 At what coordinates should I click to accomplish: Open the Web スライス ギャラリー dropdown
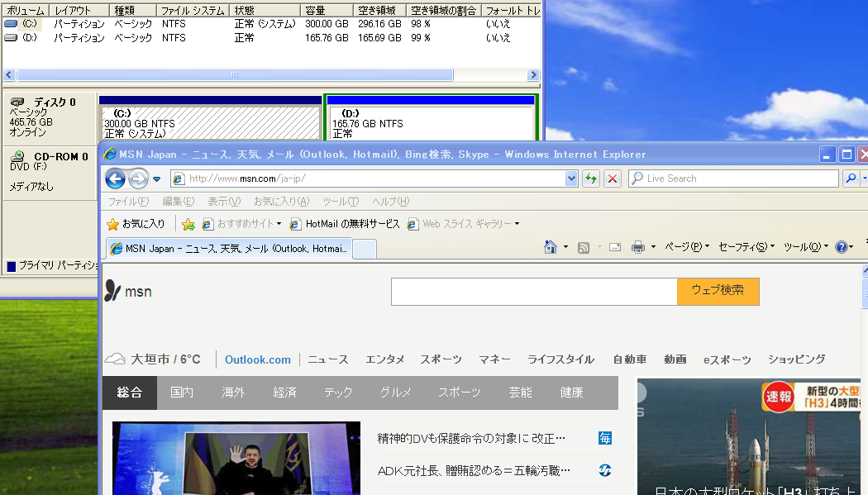coord(464,223)
